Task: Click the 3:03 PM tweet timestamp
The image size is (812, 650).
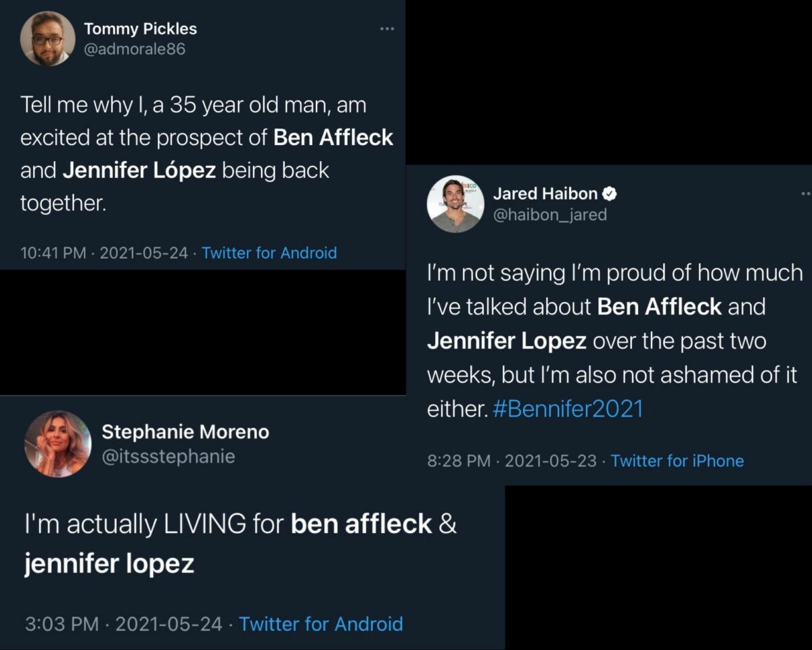Action: (61, 624)
